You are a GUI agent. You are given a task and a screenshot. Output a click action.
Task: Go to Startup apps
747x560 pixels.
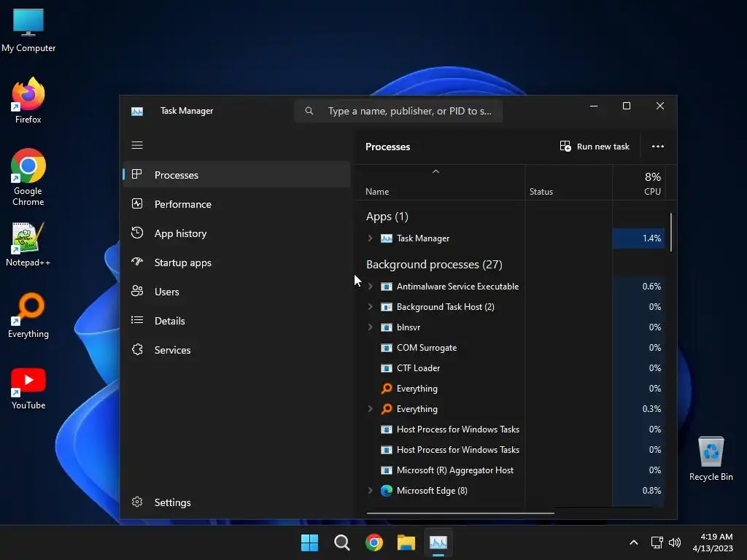pos(237,262)
